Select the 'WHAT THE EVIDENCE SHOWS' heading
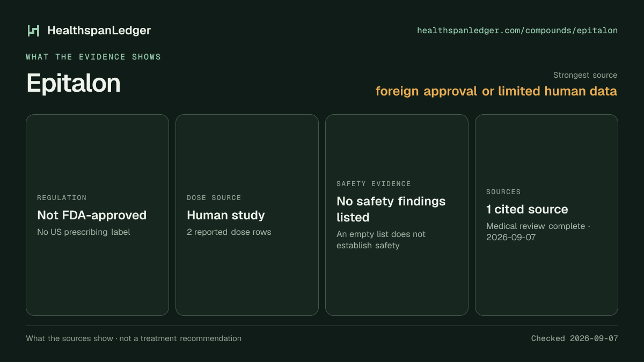This screenshot has width=644, height=362. (x=93, y=57)
